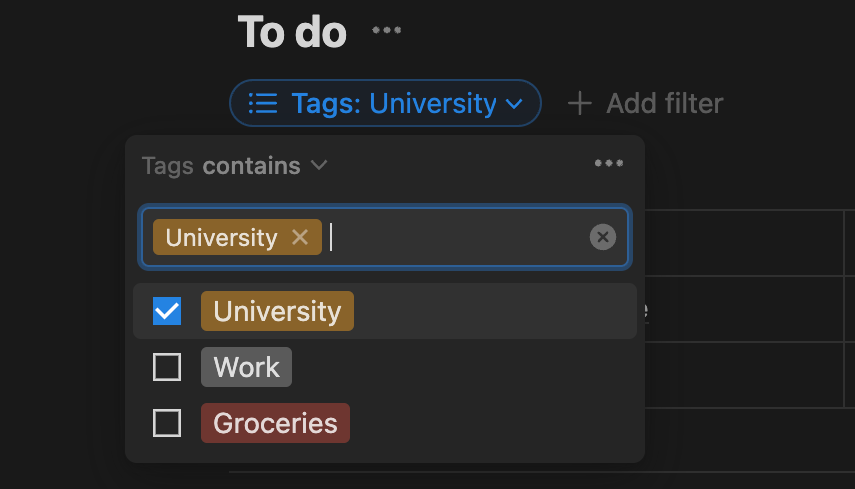
Task: Select the Work tag option
Action: click(x=246, y=367)
